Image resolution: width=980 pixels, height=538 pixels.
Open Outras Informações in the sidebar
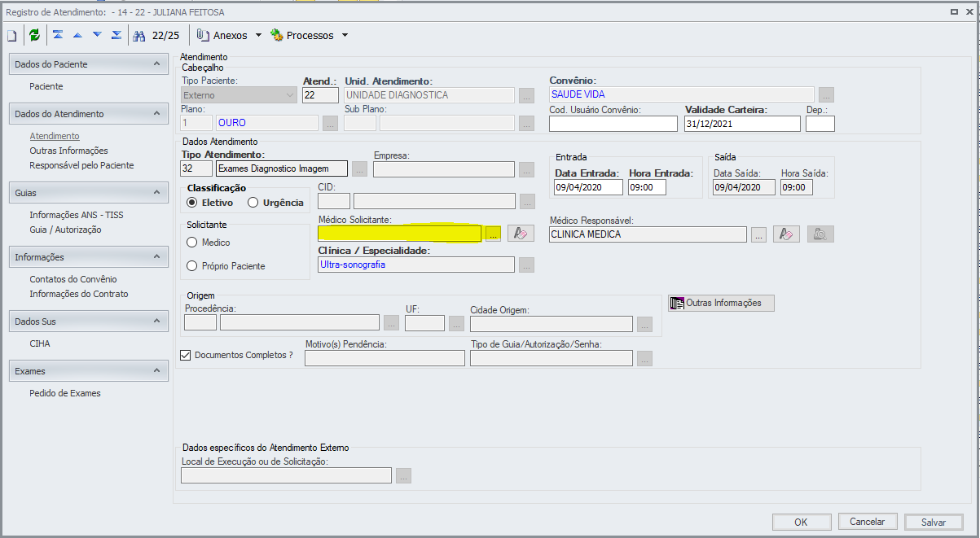point(68,151)
